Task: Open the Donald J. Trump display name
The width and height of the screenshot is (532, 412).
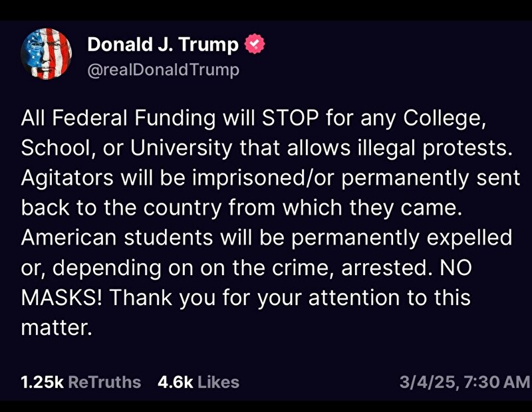Action: tap(163, 45)
